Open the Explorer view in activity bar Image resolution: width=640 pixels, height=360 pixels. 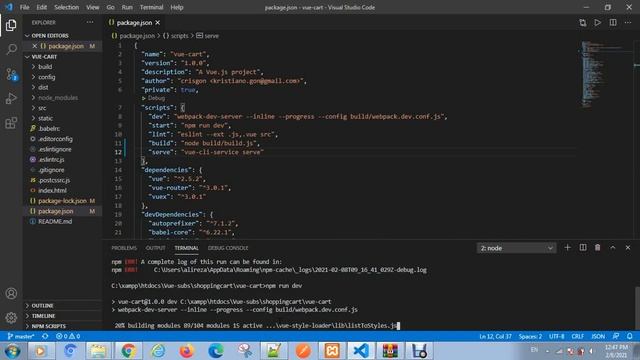pyautogui.click(x=11, y=25)
